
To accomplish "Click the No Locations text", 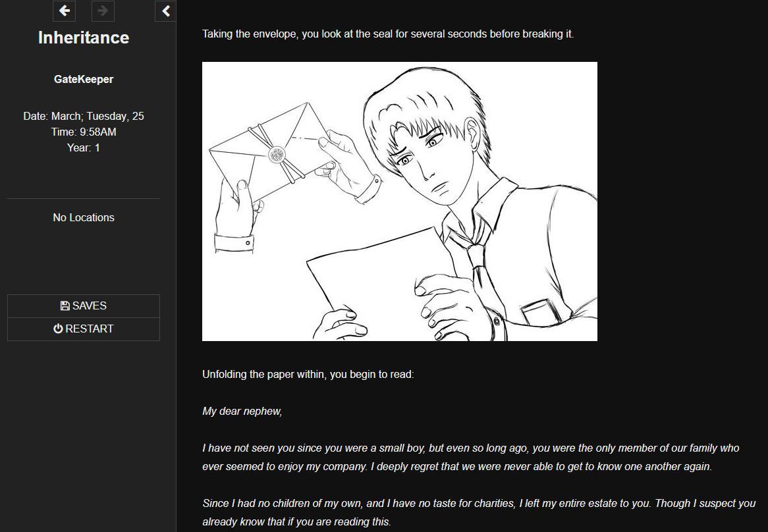I will pyautogui.click(x=84, y=217).
